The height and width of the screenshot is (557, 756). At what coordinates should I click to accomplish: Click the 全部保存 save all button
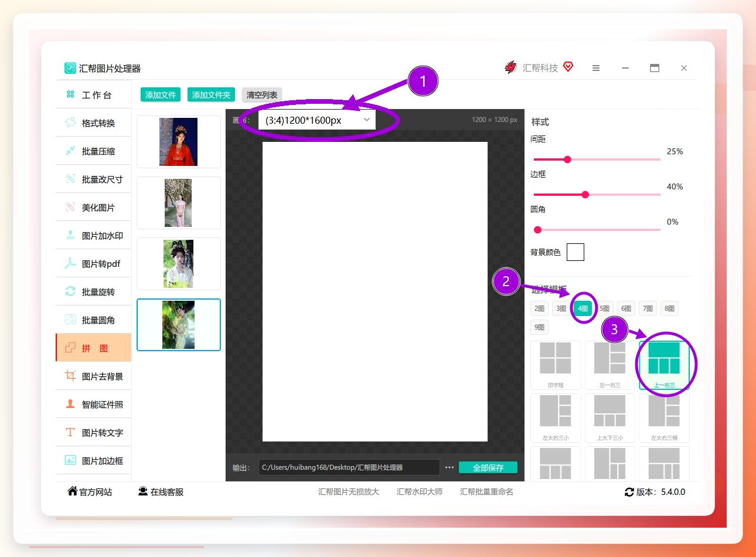(488, 467)
